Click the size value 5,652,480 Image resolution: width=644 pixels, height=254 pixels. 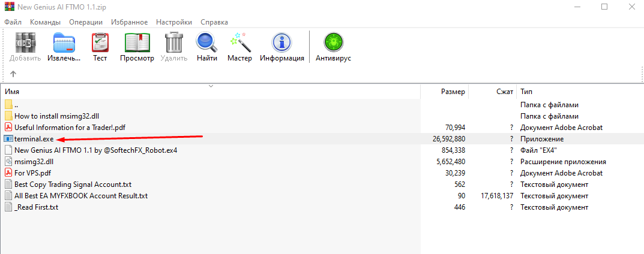pyautogui.click(x=451, y=162)
